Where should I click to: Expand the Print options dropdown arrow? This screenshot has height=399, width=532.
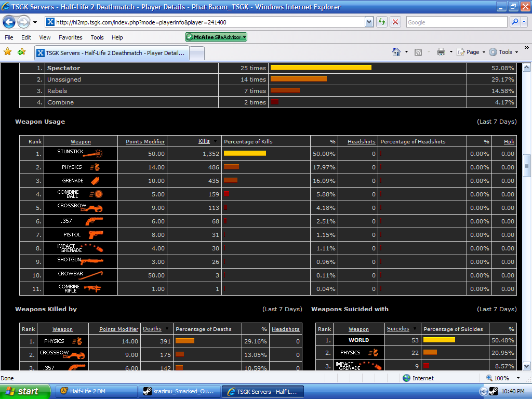coord(451,52)
